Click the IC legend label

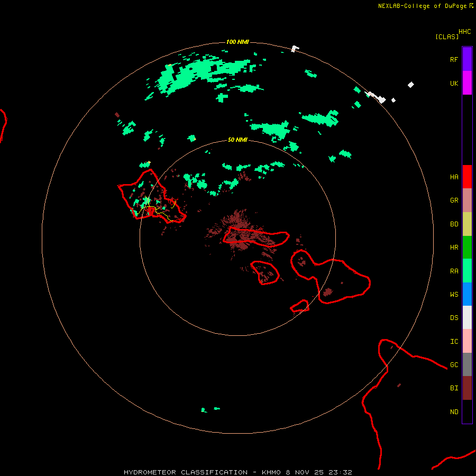pyautogui.click(x=454, y=341)
